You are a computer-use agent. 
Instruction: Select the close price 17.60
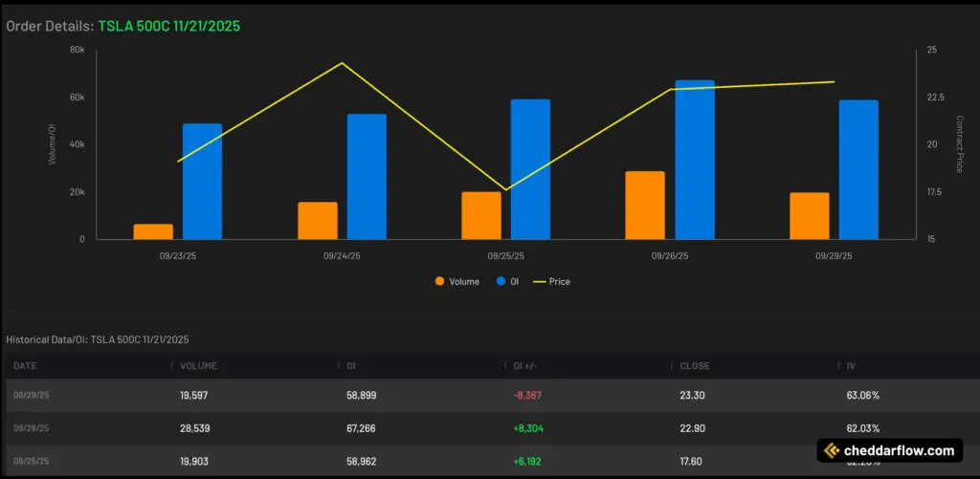pos(691,462)
